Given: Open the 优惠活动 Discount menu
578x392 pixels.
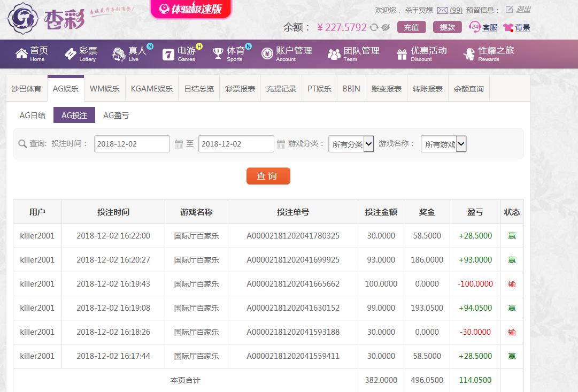Looking at the screenshot, I should click(x=422, y=54).
